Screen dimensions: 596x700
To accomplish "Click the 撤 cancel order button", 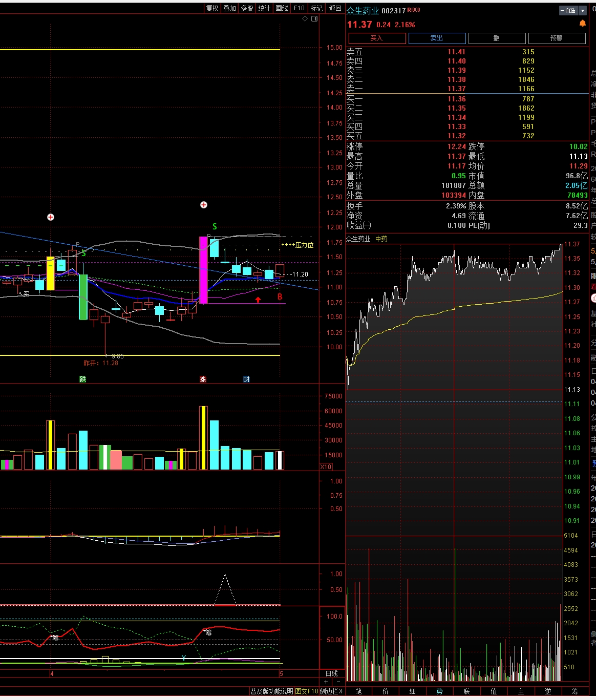I will coord(497,38).
